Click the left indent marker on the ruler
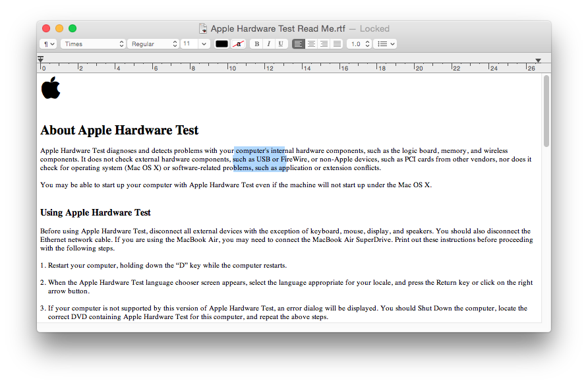588x385 pixels. (x=40, y=59)
